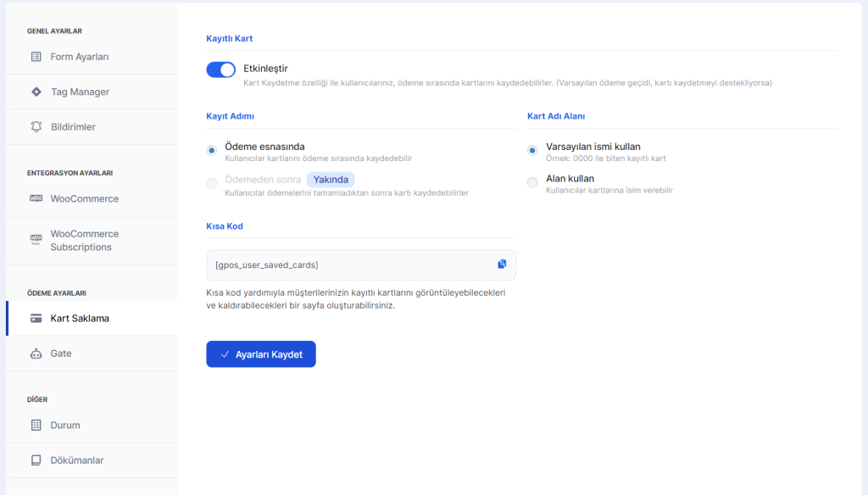Select the Ödemeden sonra radio option

212,182
